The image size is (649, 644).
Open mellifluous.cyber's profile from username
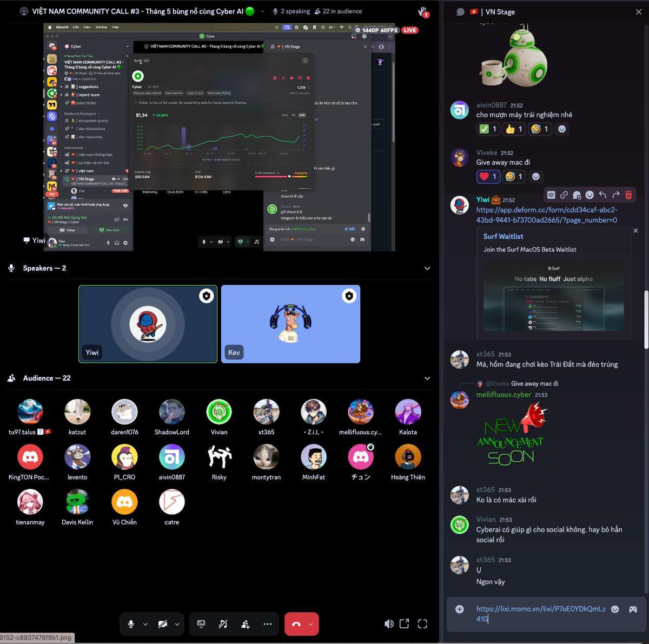point(504,395)
